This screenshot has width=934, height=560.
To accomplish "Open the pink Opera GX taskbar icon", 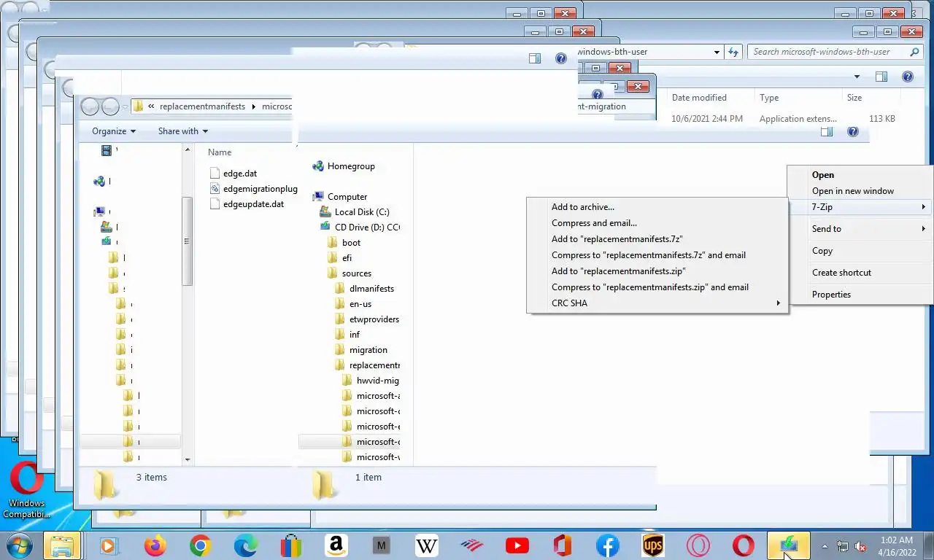I will [698, 545].
